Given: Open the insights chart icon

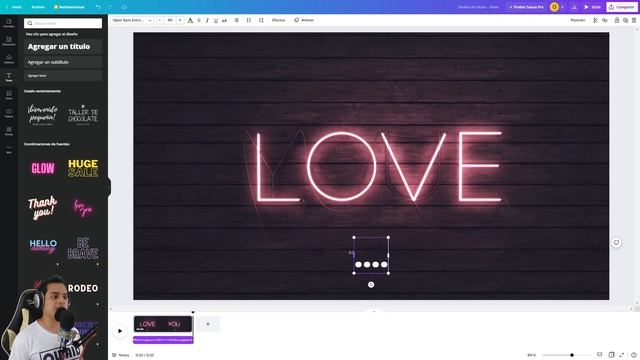Looking at the screenshot, I should tap(574, 7).
